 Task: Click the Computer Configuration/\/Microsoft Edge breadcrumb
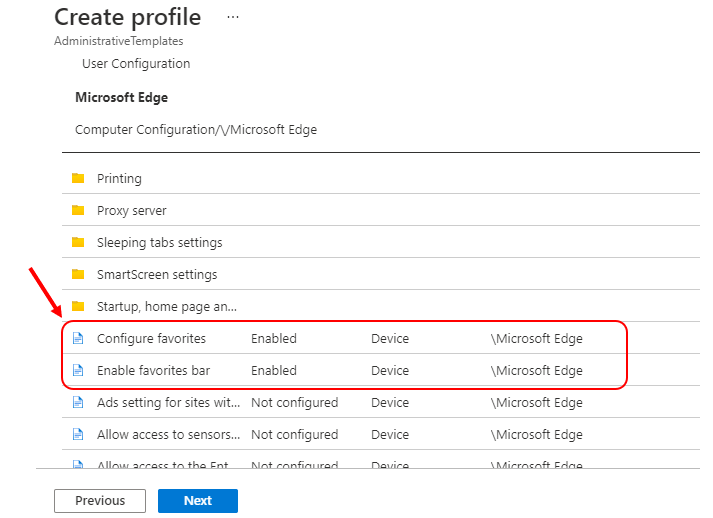coord(196,130)
